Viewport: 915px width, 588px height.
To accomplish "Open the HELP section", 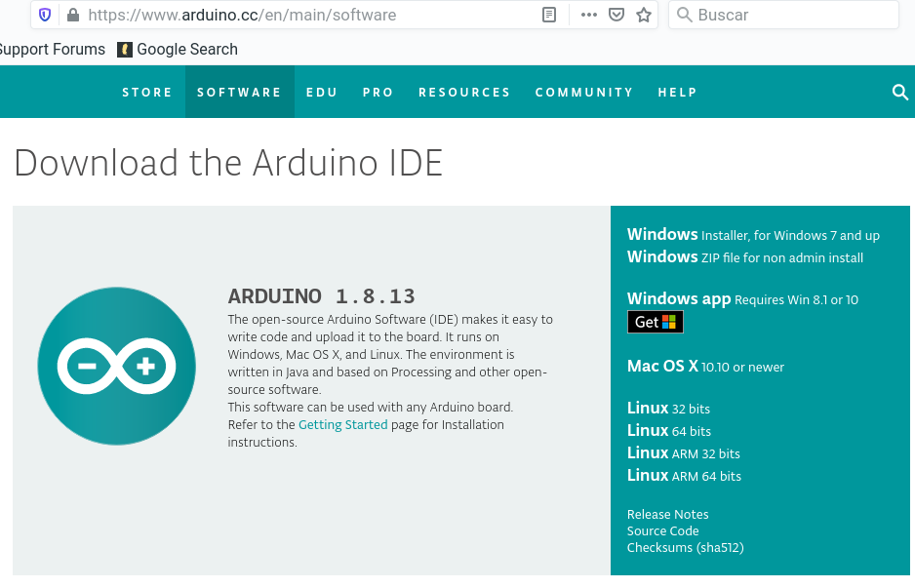I will pyautogui.click(x=677, y=92).
